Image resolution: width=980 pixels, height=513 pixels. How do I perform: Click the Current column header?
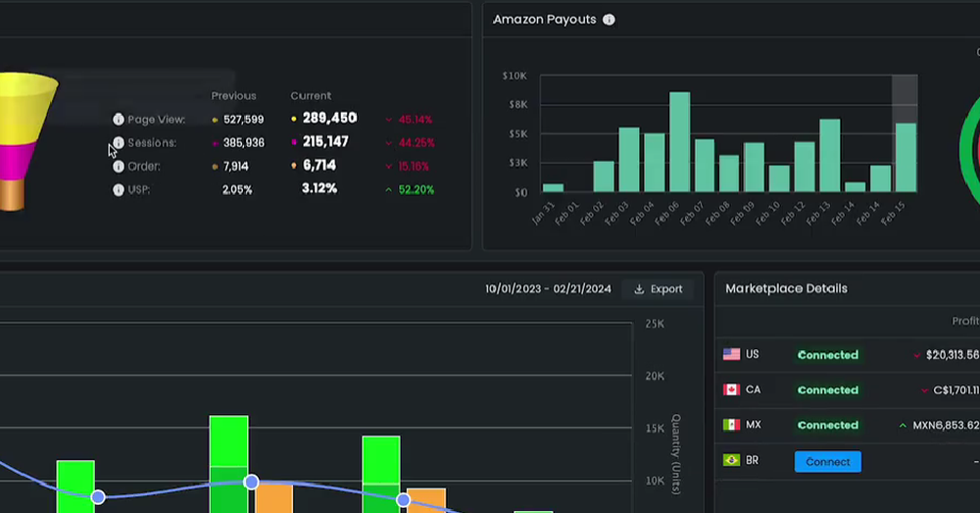pos(311,96)
